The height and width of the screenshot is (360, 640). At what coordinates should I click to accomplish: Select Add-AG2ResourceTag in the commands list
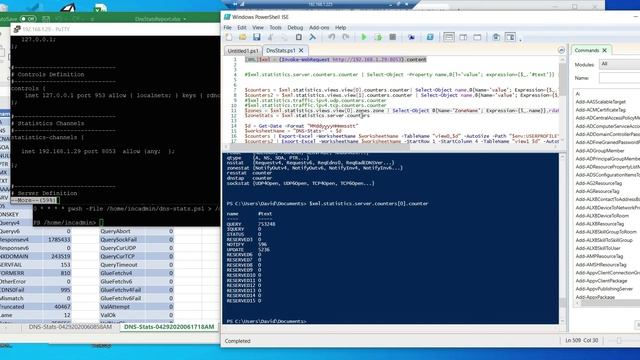(599, 183)
